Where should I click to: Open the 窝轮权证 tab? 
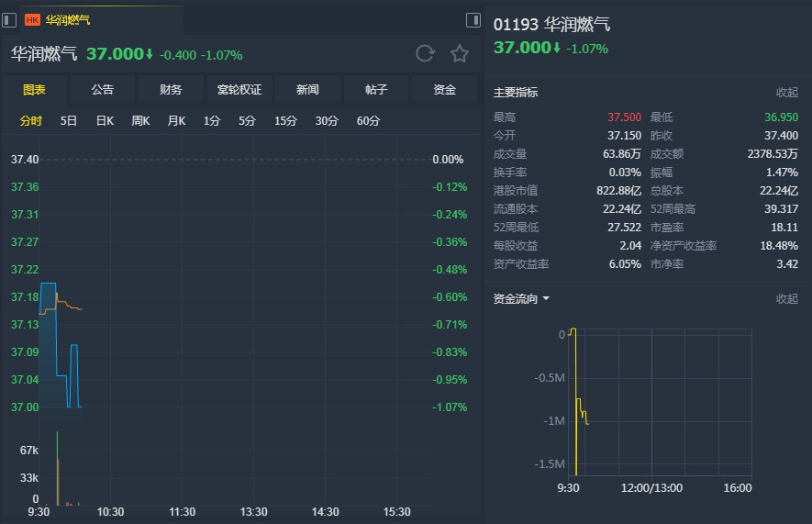click(239, 90)
